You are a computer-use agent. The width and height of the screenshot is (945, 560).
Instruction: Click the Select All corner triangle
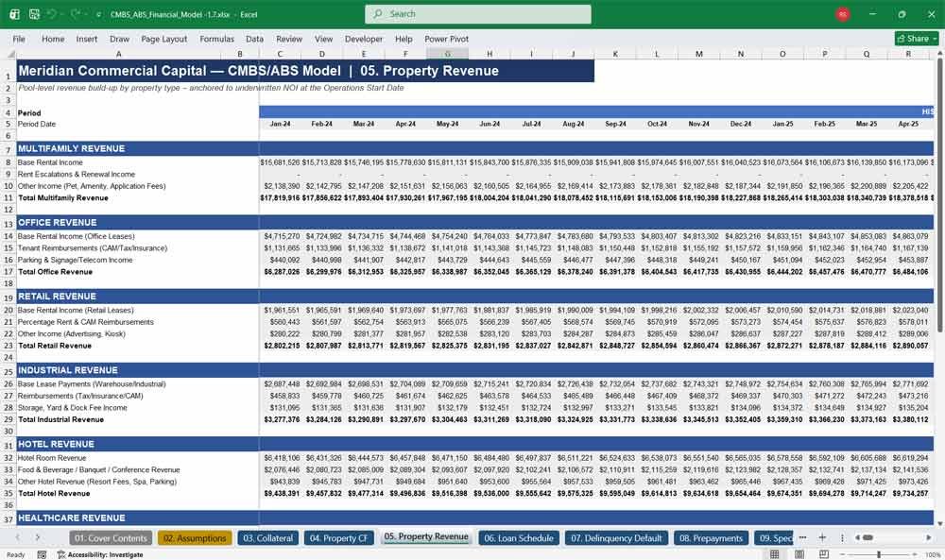click(x=10, y=54)
